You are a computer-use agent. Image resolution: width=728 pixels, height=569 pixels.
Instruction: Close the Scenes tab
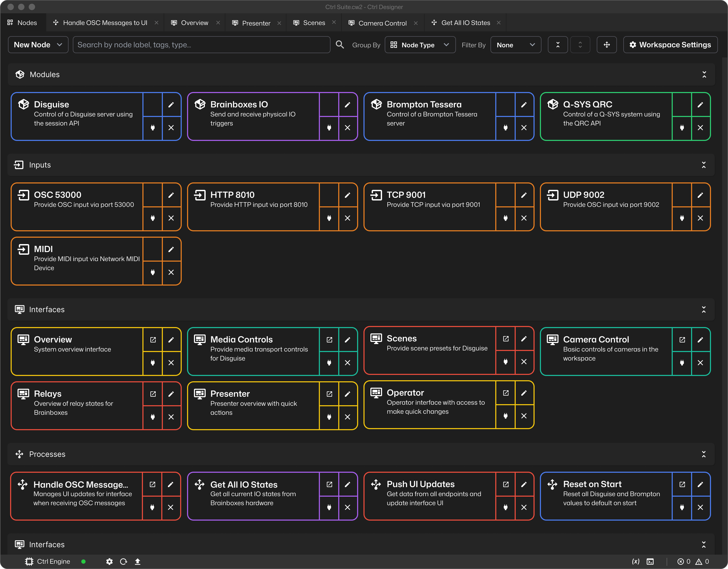334,22
